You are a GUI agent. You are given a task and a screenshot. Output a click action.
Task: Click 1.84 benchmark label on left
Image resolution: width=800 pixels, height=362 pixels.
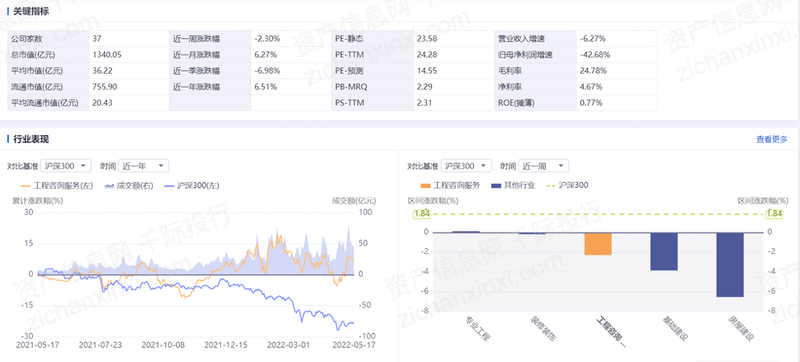click(421, 214)
